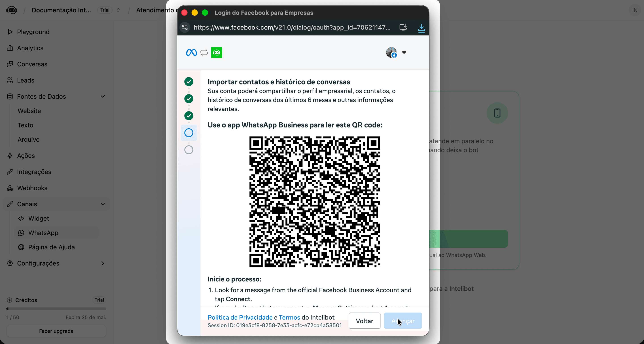The width and height of the screenshot is (644, 344).
Task: Click the Integrações plug icon
Action: [10, 172]
